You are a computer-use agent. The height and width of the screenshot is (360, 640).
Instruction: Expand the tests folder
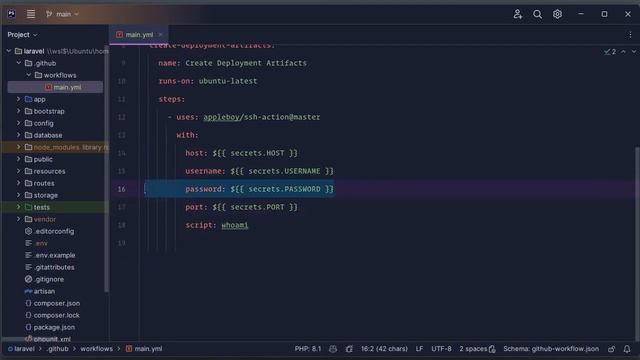(18, 207)
